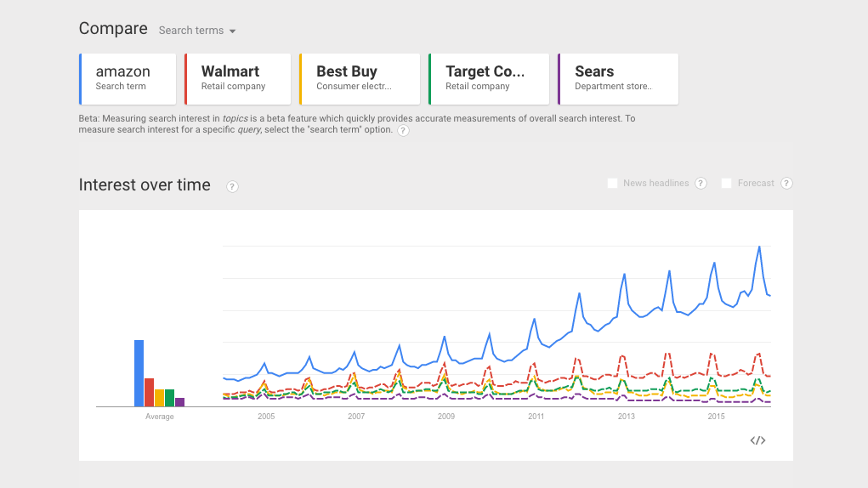Select the red Walmart average bar
868x488 pixels.
(x=149, y=393)
